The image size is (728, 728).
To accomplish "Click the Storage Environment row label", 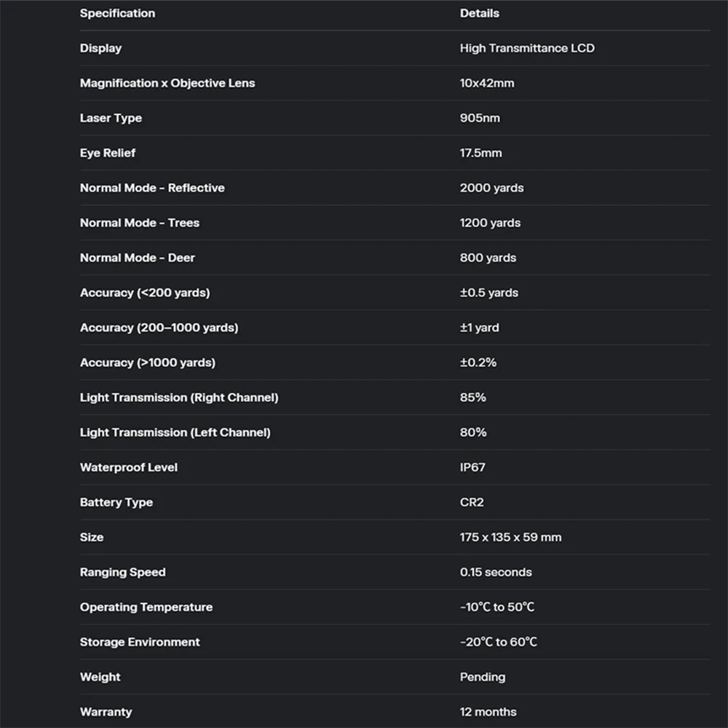I will 140,642.
